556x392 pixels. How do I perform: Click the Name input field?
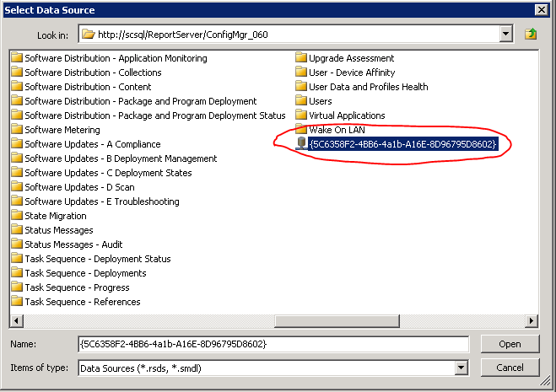pyautogui.click(x=273, y=344)
